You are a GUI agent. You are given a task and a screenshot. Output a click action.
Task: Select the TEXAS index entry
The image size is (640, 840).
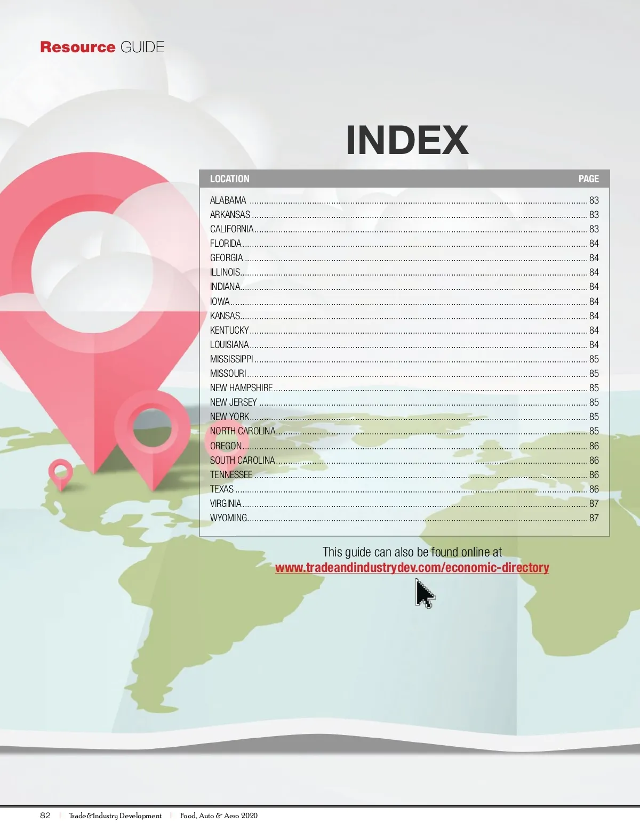(x=222, y=489)
